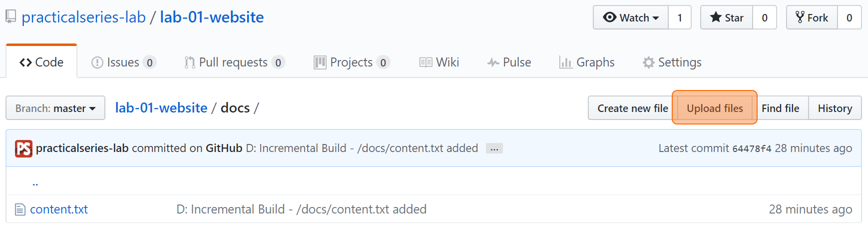Open the Projects tab
The image size is (868, 229).
[x=352, y=62]
